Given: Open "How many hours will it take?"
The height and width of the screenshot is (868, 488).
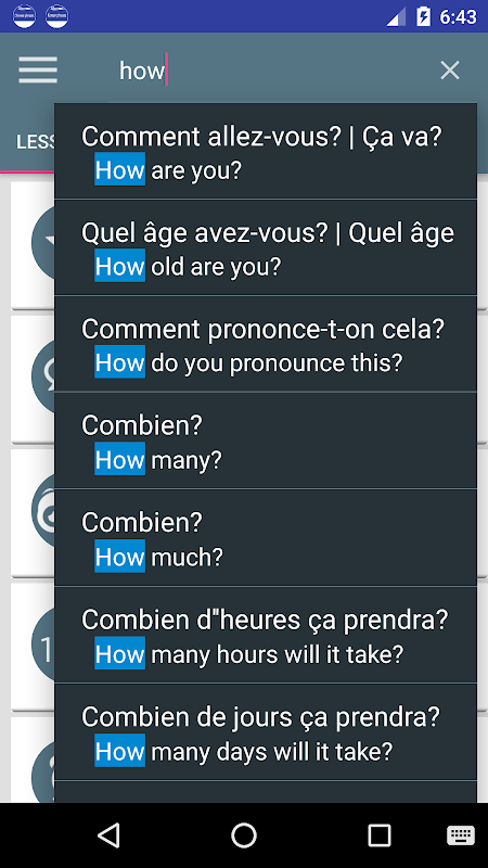Looking at the screenshot, I should (x=266, y=636).
